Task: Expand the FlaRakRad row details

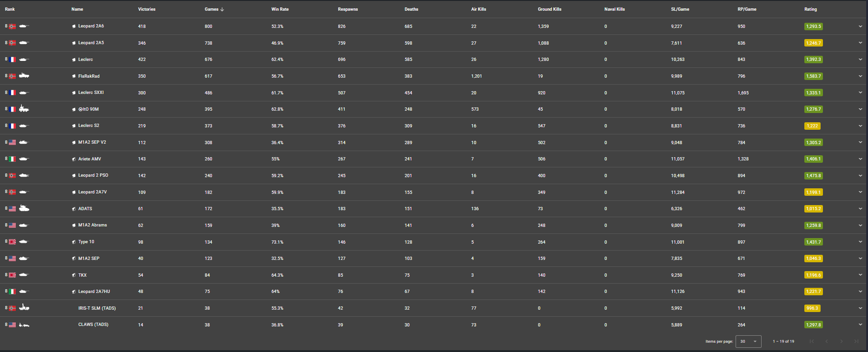Action: coord(861,76)
